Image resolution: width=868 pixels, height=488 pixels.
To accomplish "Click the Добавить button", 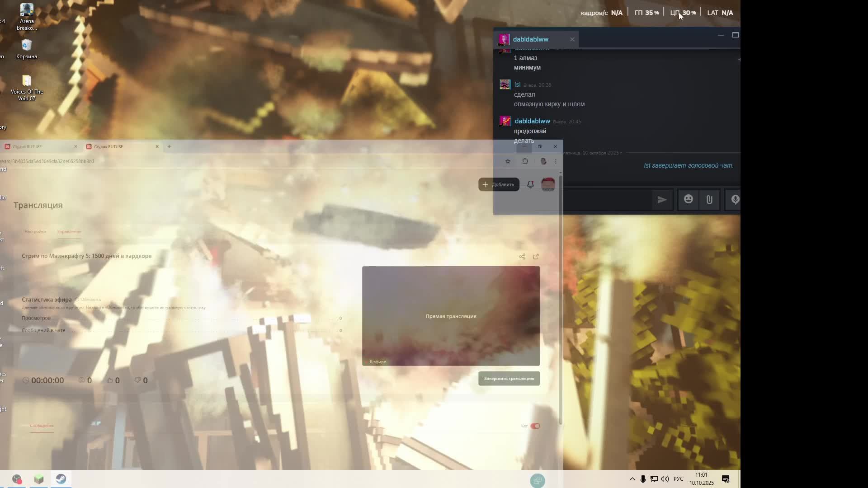I will tap(499, 184).
